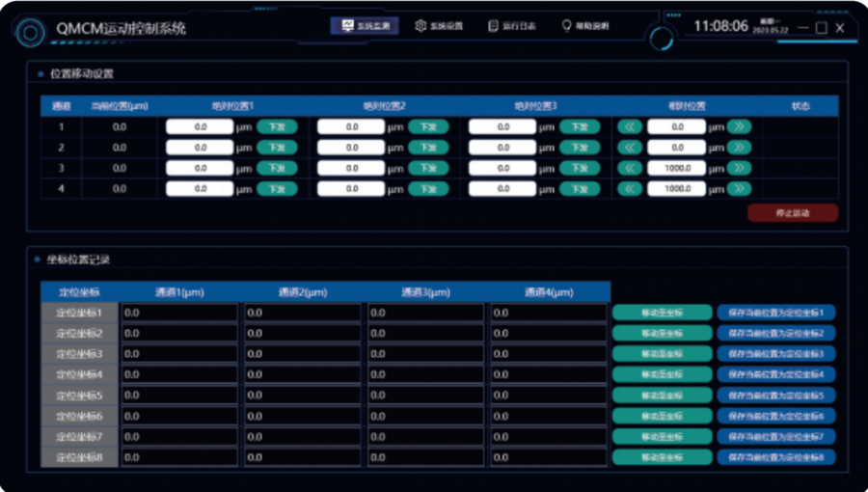Screen dimensions: 868x492
Task: Click channel 1 relative position right arrow
Action: coord(739,126)
